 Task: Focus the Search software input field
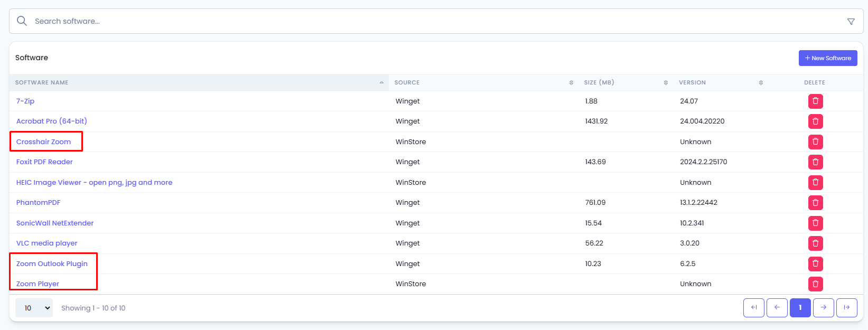[x=436, y=21]
